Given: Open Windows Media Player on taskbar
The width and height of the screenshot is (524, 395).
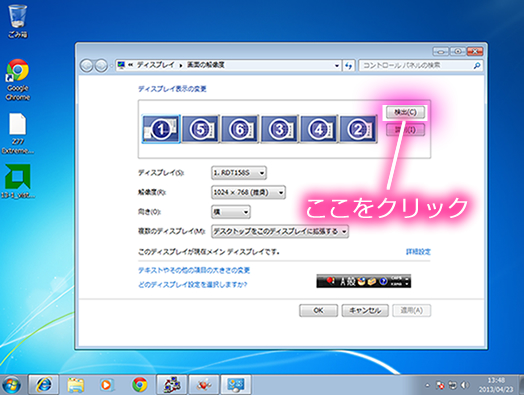Looking at the screenshot, I should 107,385.
